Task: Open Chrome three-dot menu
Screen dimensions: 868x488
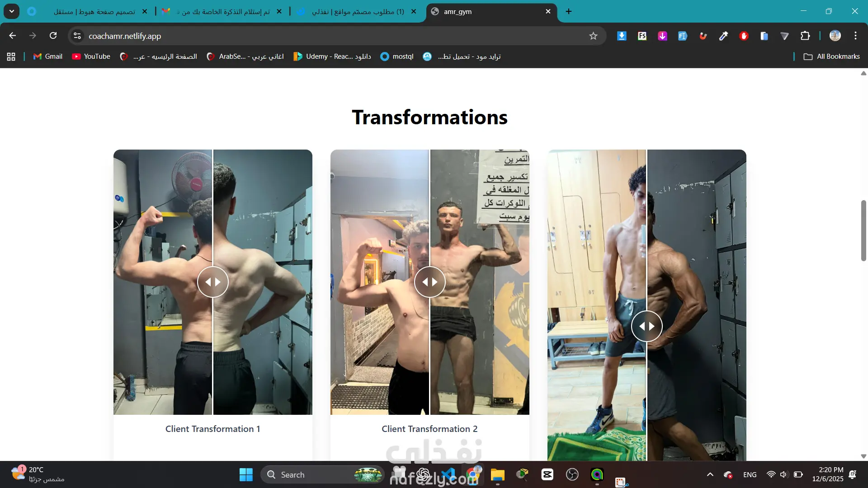Action: point(855,36)
